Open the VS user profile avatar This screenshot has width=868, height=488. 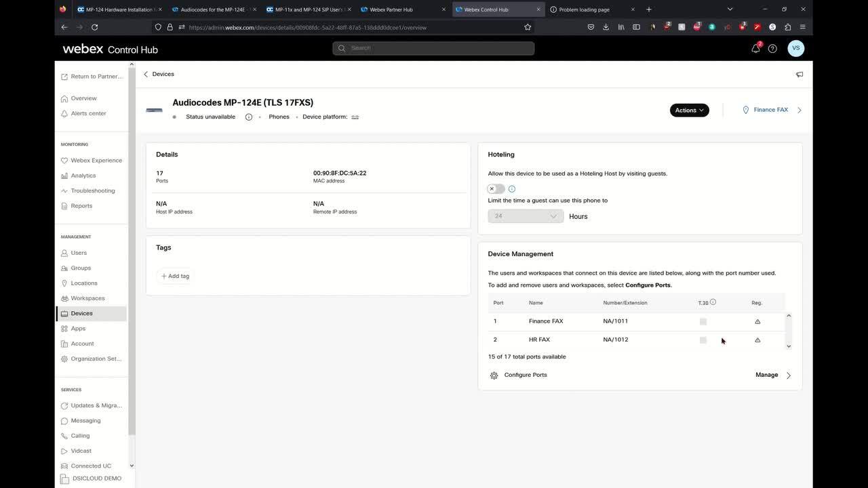(x=795, y=48)
